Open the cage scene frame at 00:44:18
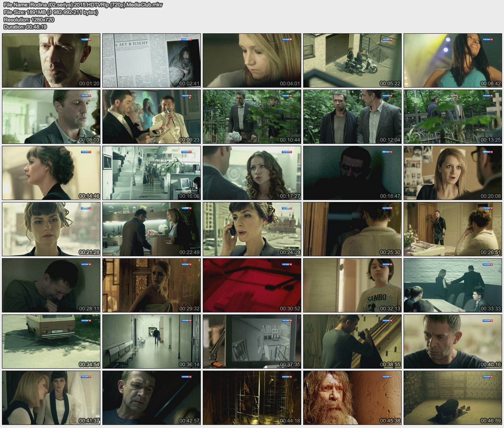 252,398
